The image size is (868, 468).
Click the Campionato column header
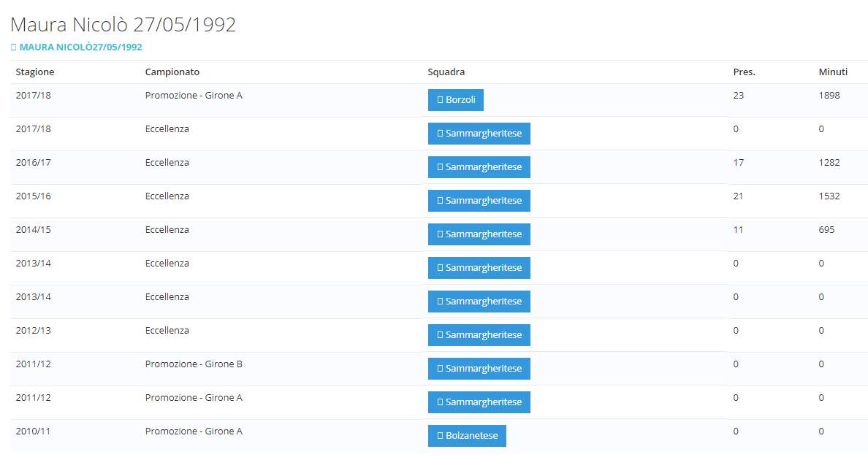172,72
